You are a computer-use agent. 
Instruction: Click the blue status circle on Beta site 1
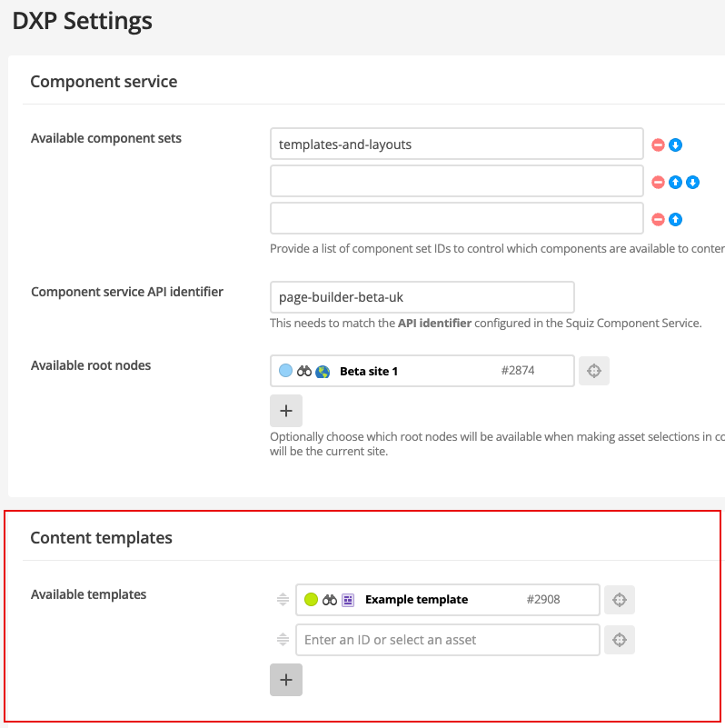pyautogui.click(x=283, y=371)
